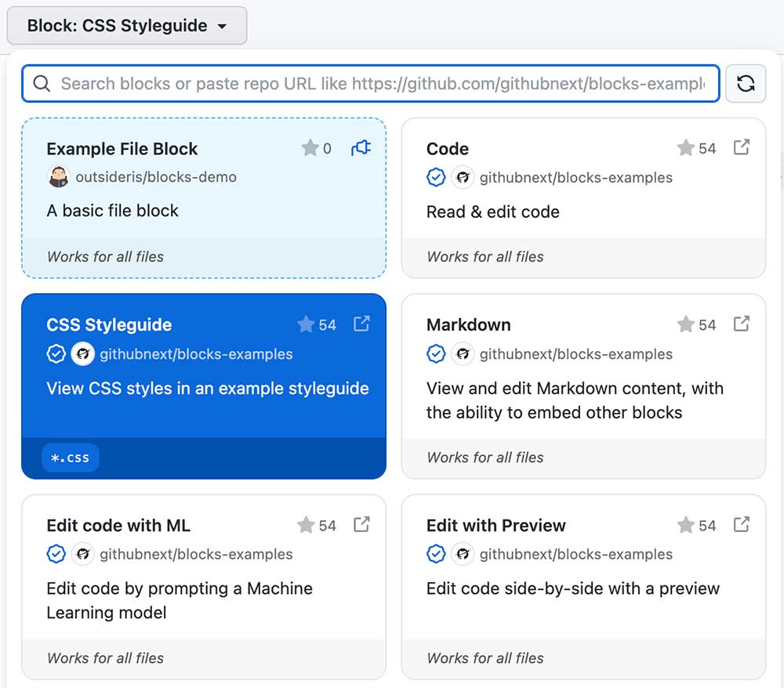
Task: Click 'Works for all files' on Edit code with ML
Action: click(105, 658)
